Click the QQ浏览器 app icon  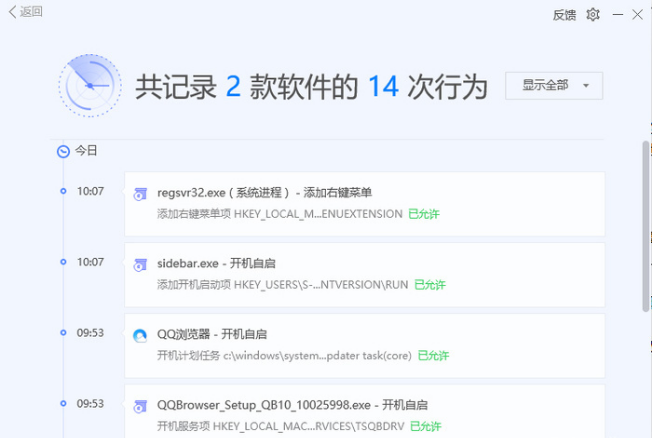coord(140,336)
